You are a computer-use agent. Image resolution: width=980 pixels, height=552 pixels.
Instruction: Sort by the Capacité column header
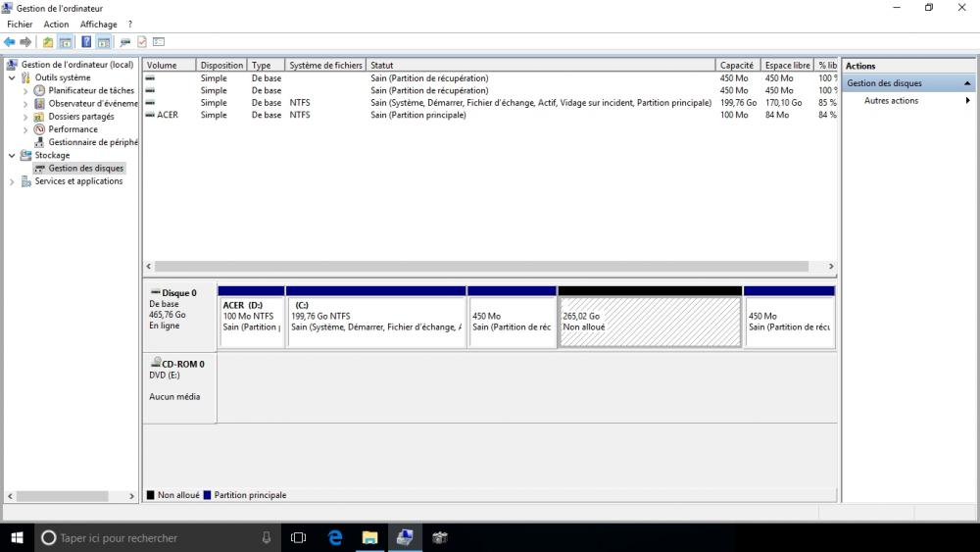738,65
